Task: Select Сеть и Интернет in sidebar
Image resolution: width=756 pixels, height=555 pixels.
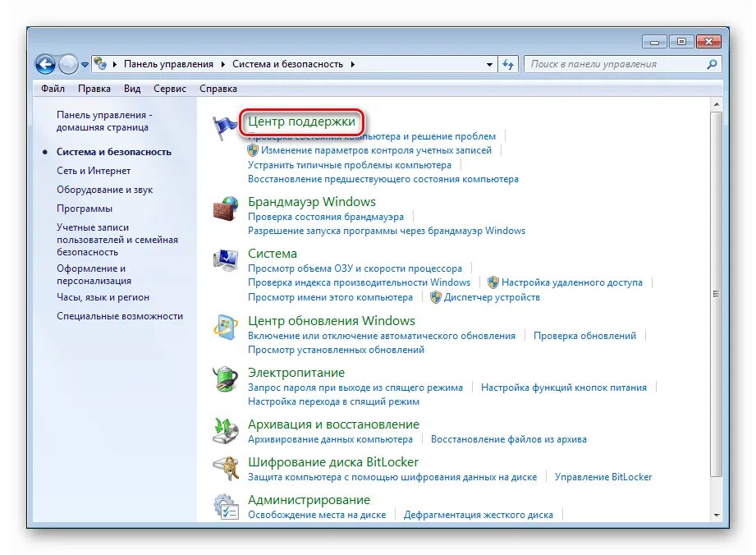Action: (94, 171)
